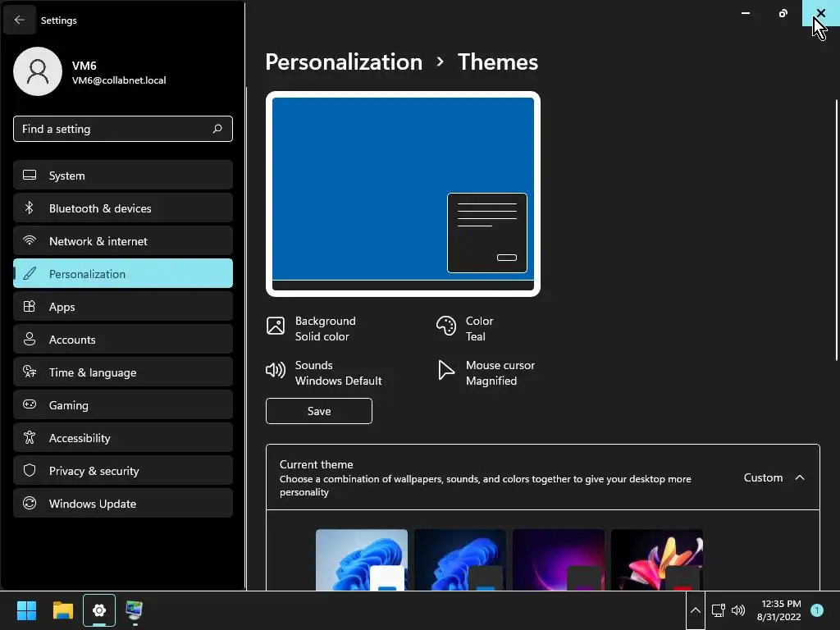Open Privacy & security settings
Viewport: 840px width, 630px height.
[123, 470]
